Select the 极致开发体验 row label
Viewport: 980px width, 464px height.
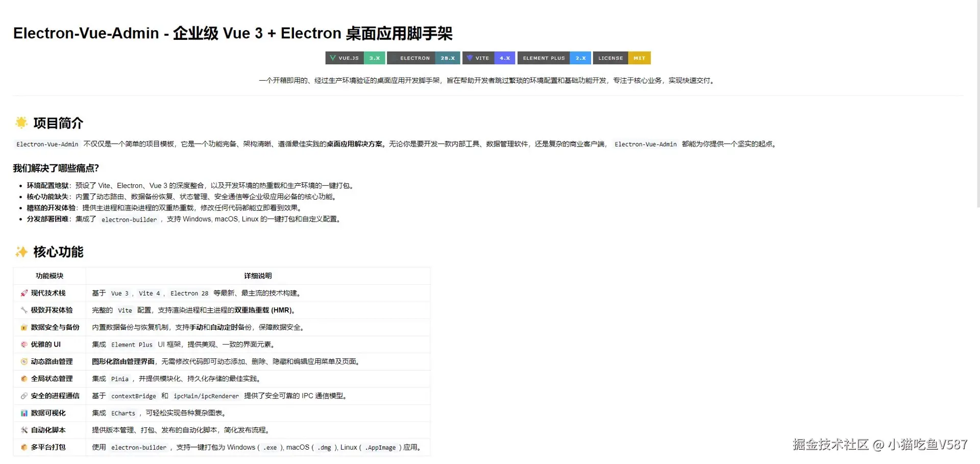click(52, 310)
